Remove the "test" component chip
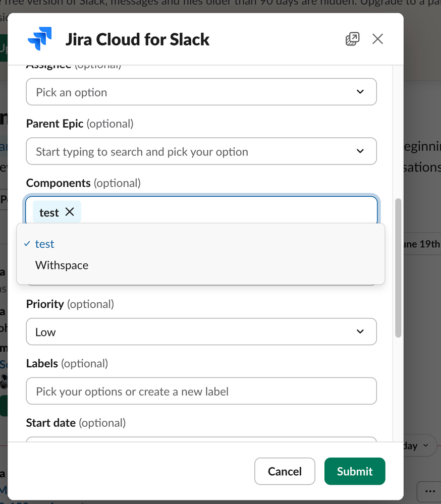 tap(70, 212)
